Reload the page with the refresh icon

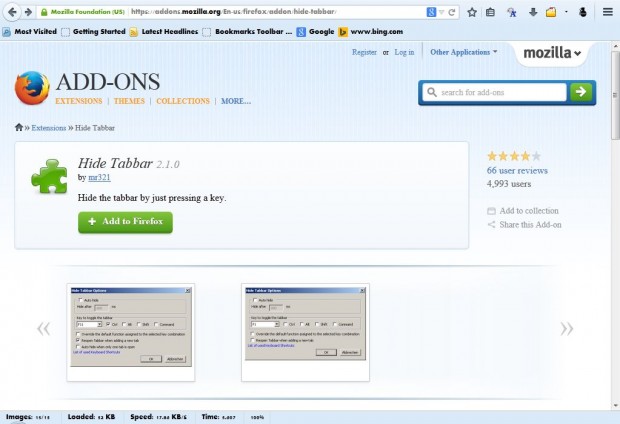(453, 12)
